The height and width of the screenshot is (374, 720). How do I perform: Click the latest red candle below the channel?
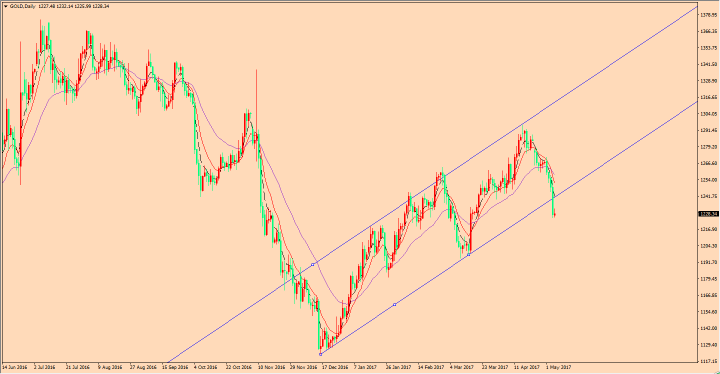pos(555,214)
